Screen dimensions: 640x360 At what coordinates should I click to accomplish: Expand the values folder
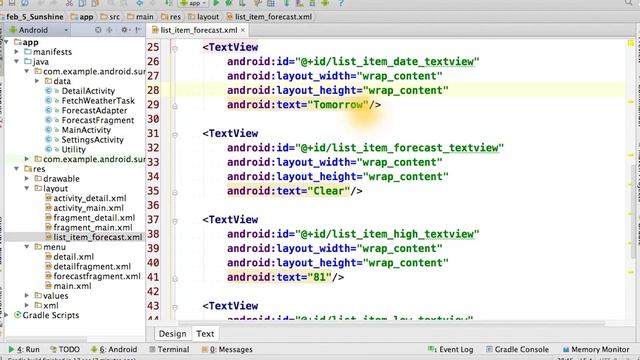tap(27, 296)
